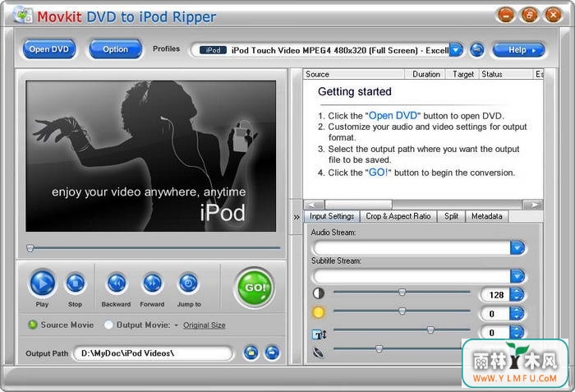Minimize the Movkit window
Viewport: 575px width, 392px height.
click(506, 15)
